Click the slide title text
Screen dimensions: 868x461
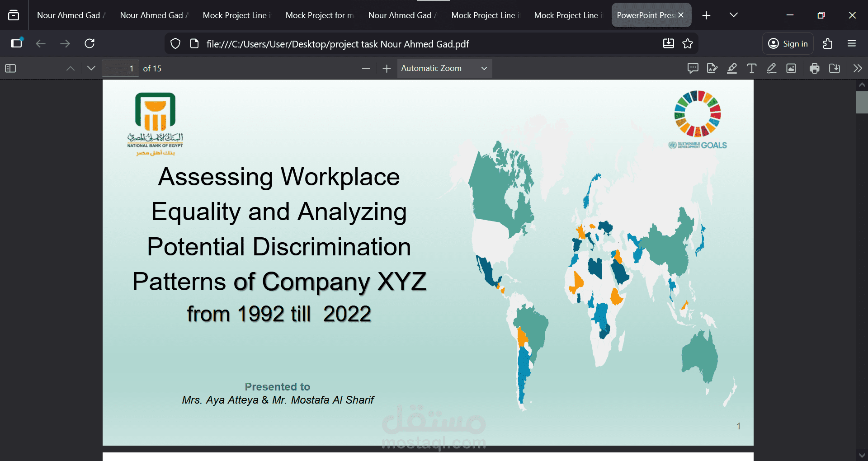(279, 245)
